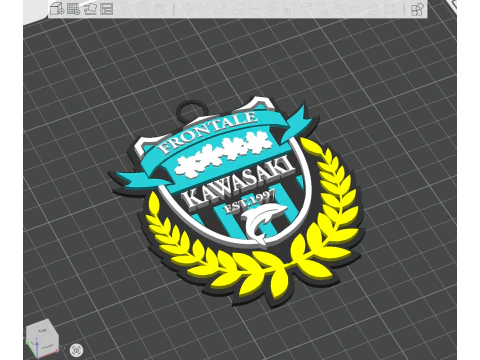480x360 pixels.
Task: Open the Assembly view icon at toolbar end
Action: [x=417, y=9]
